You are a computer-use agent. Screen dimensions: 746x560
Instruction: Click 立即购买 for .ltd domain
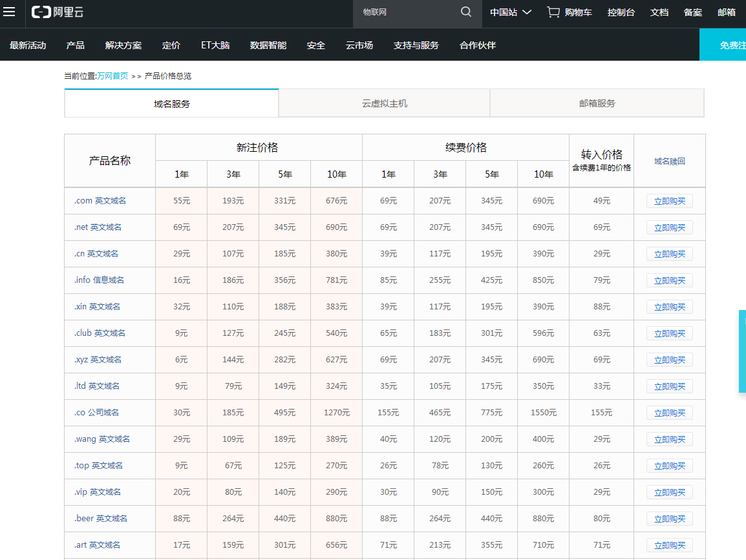[x=670, y=386]
